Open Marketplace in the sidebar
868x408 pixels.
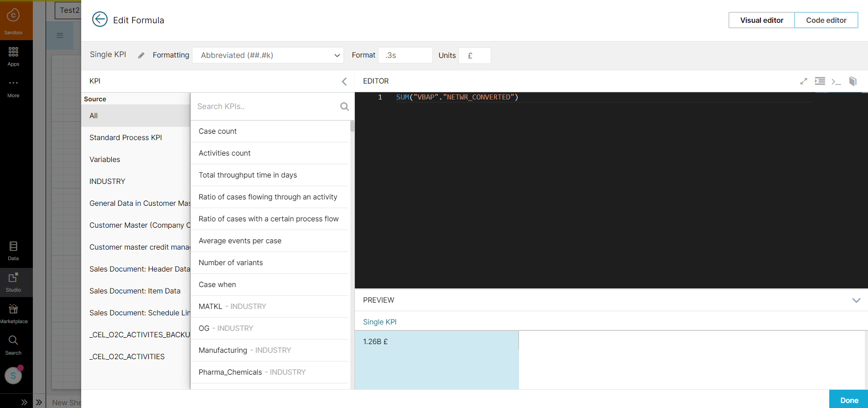(x=13, y=314)
